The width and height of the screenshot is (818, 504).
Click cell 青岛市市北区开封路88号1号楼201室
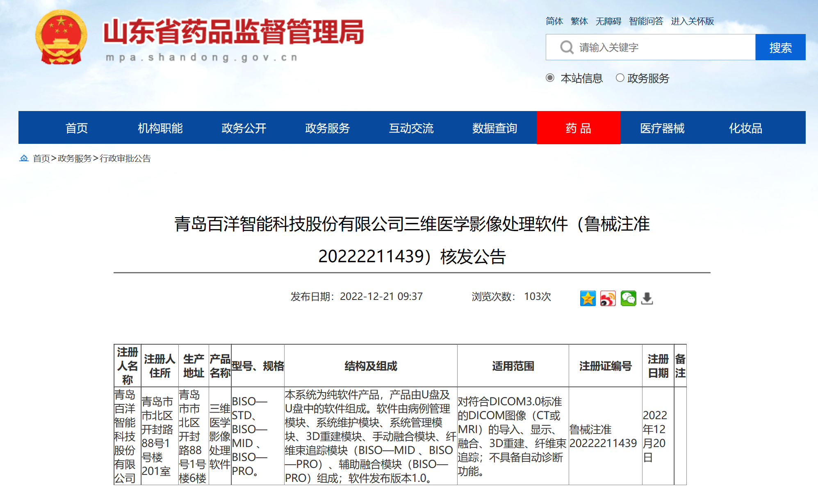click(x=160, y=436)
